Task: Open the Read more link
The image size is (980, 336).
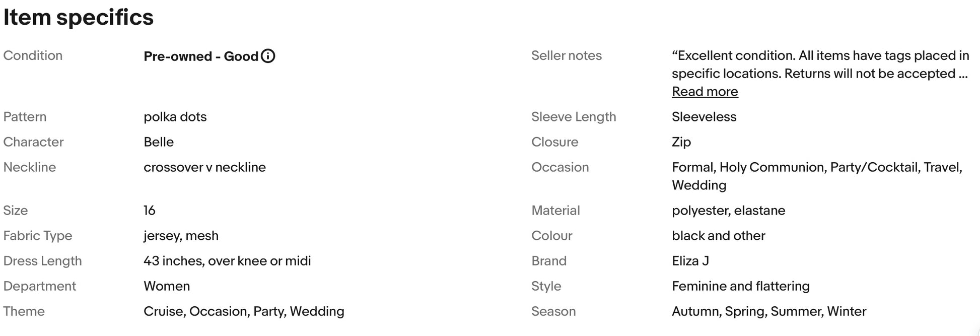Action: pos(705,92)
